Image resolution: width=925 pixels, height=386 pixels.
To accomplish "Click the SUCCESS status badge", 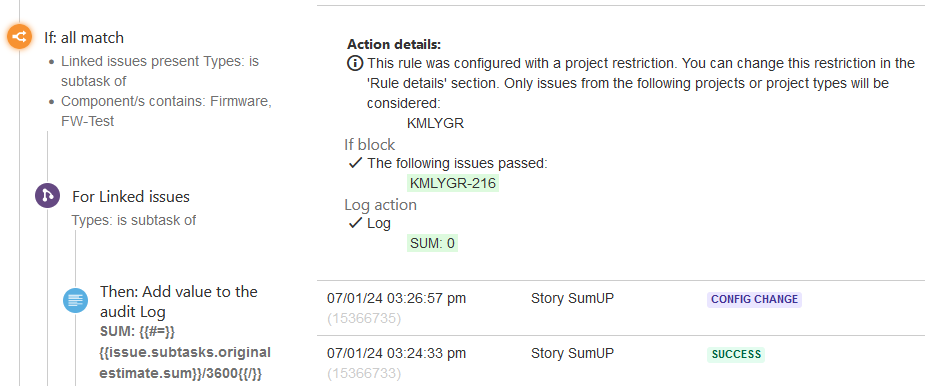I will [736, 355].
